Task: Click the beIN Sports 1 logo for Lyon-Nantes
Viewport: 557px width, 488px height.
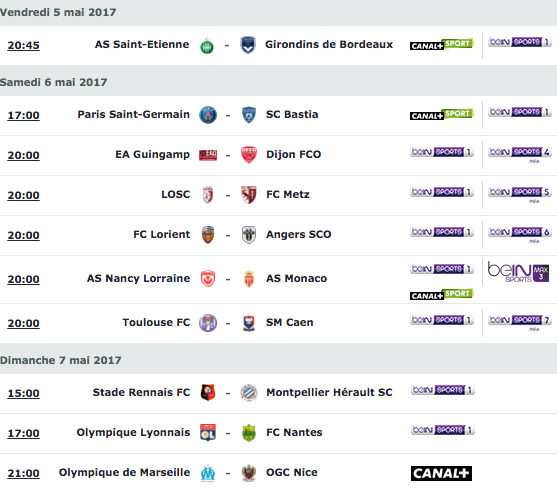Action: point(443,430)
